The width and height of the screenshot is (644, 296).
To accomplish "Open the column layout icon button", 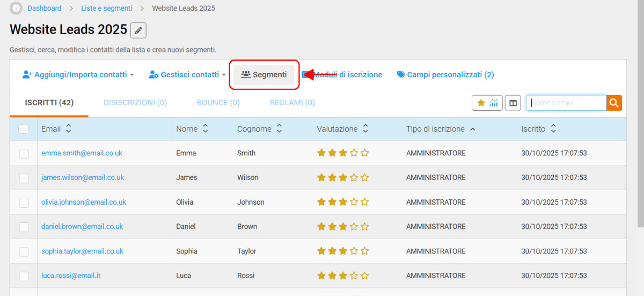I will pyautogui.click(x=513, y=103).
